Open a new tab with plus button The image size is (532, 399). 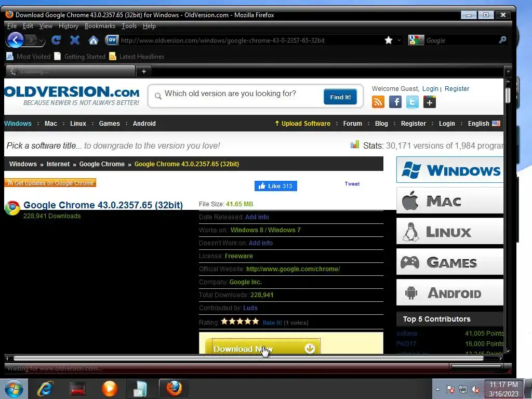point(144,71)
